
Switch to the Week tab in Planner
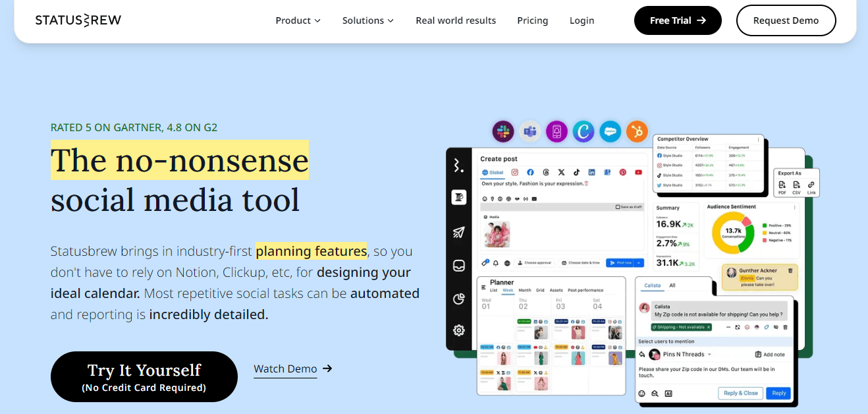coord(508,290)
